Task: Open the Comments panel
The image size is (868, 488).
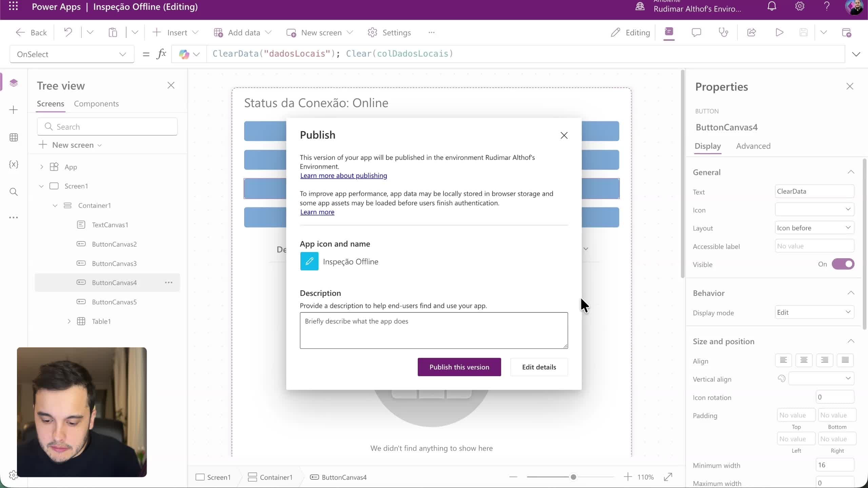Action: pos(696,32)
